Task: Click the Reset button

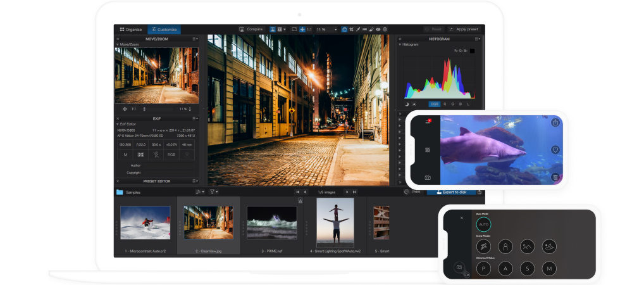Action: (x=433, y=30)
